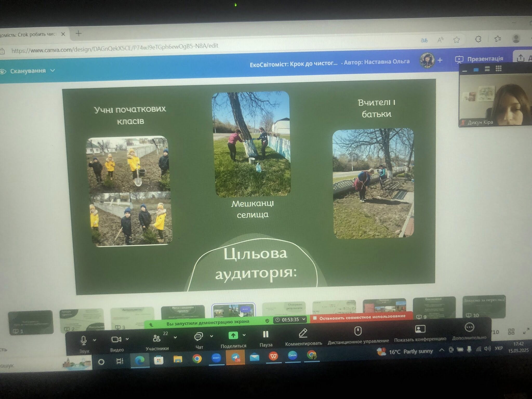Open the browser profile icon

tap(516, 38)
